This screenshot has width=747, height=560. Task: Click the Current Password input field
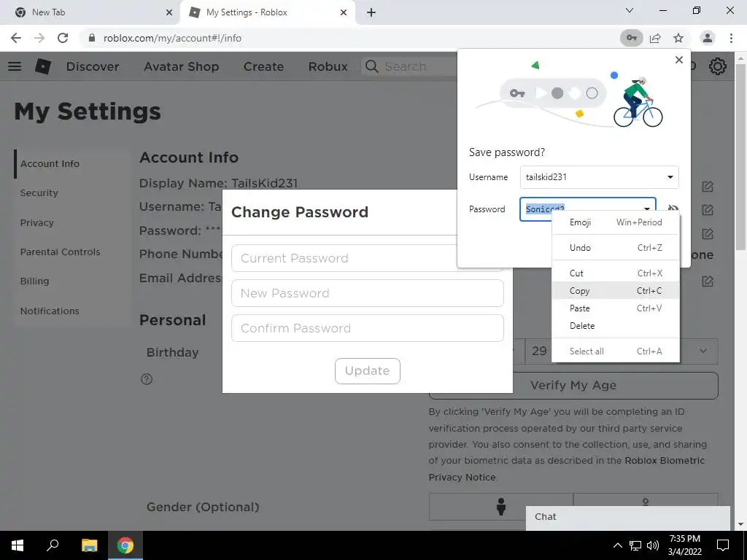344,258
